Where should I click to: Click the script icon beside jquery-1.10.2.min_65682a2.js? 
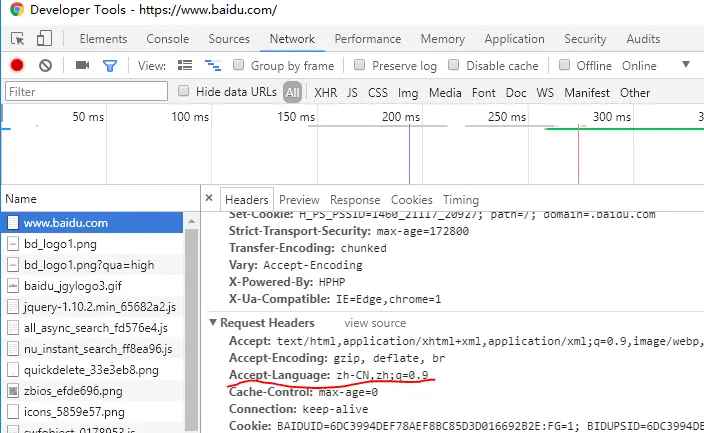coord(13,307)
